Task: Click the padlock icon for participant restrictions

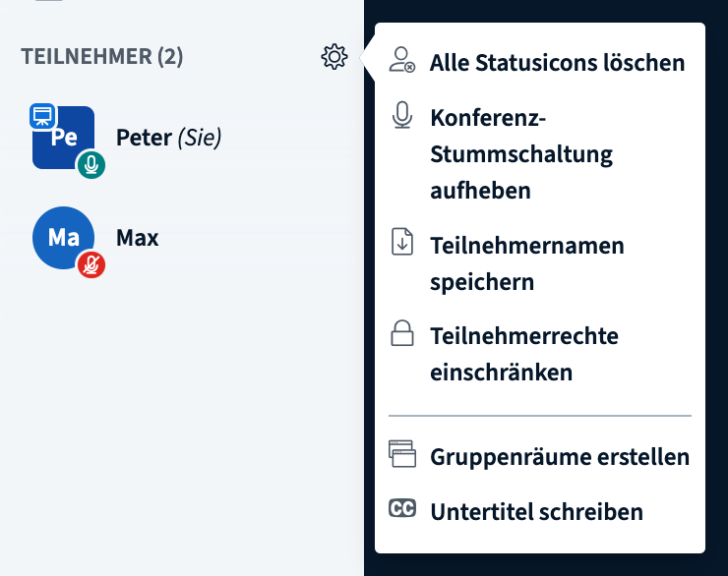Action: [x=402, y=333]
